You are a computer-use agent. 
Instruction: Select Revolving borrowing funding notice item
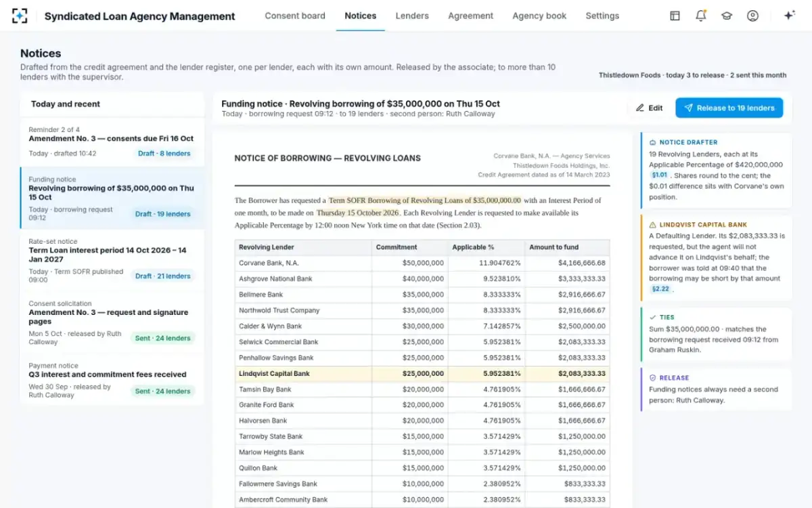pyautogui.click(x=112, y=198)
